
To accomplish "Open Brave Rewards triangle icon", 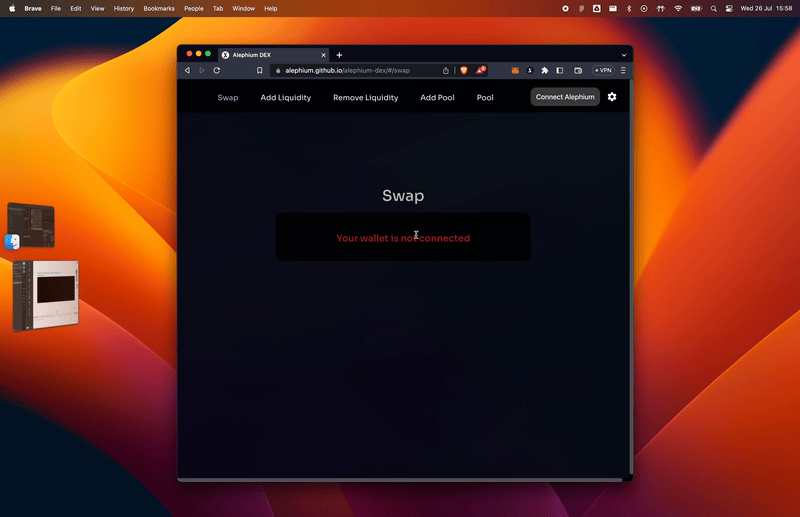I will [x=480, y=71].
